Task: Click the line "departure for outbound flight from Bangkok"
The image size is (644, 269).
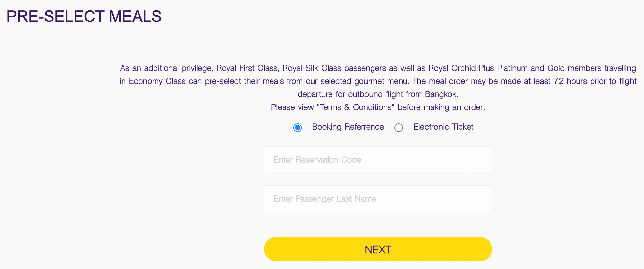Action: [x=378, y=94]
